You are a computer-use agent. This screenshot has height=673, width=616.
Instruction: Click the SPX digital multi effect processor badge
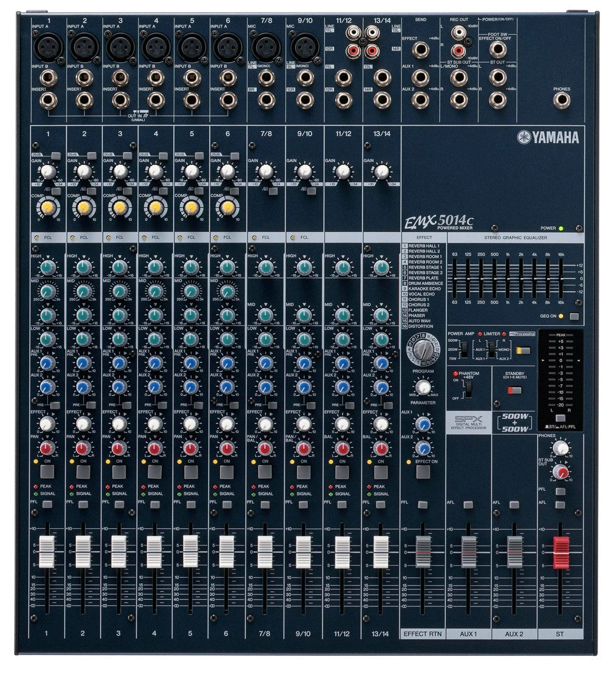(x=469, y=422)
